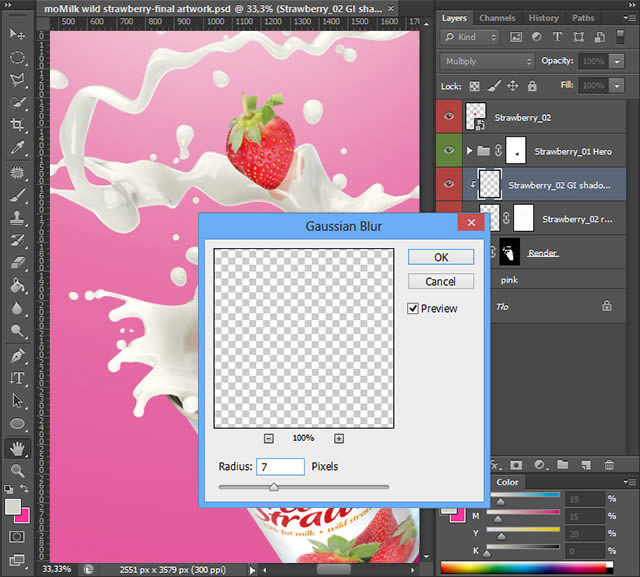Select the Polygonal Lasso tool
The height and width of the screenshot is (577, 640).
click(x=17, y=79)
